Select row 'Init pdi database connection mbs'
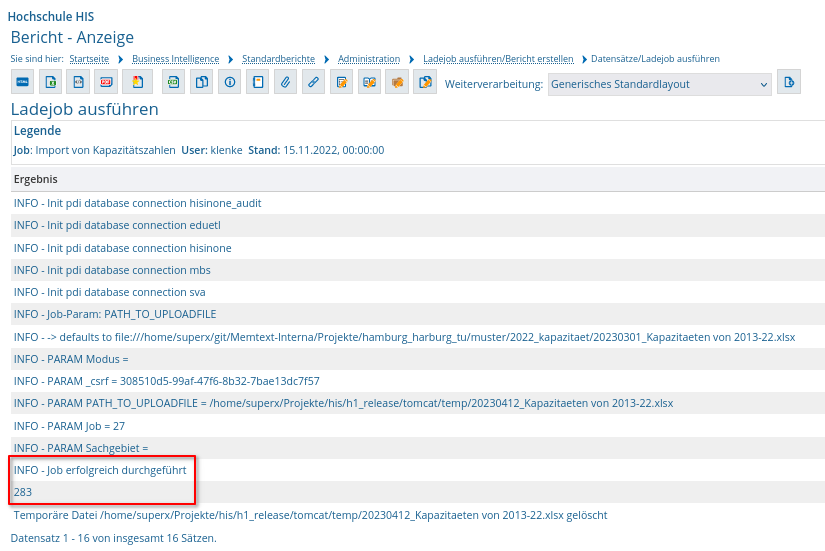 point(418,270)
